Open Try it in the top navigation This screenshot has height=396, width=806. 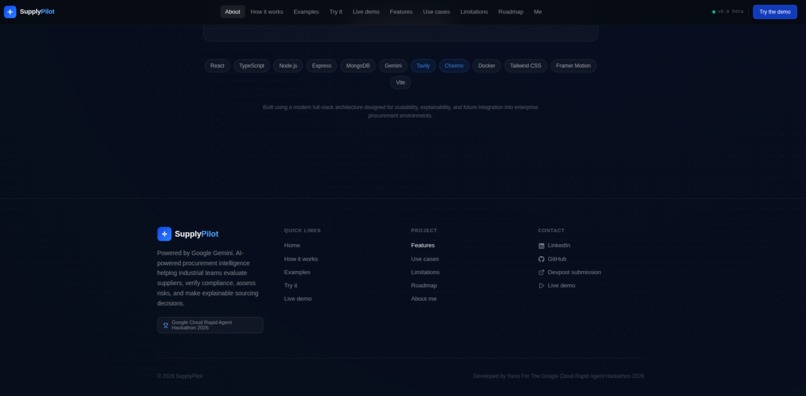point(336,12)
